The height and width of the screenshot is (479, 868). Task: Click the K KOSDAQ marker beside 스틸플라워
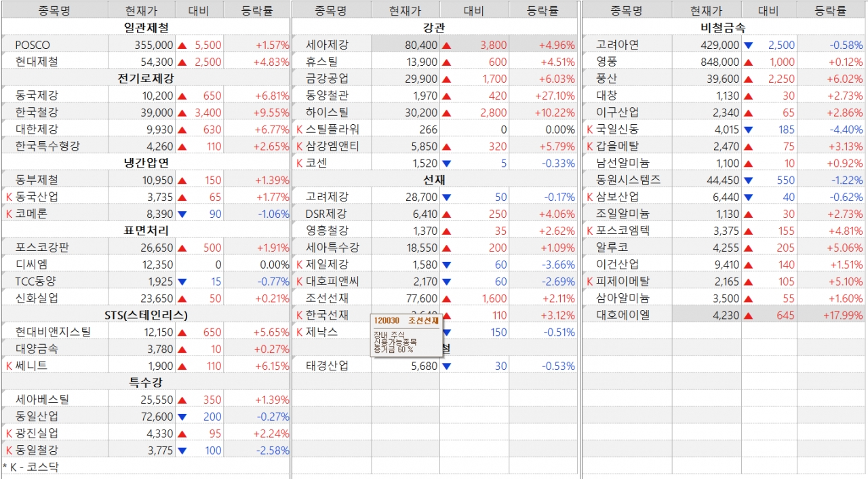(x=300, y=130)
